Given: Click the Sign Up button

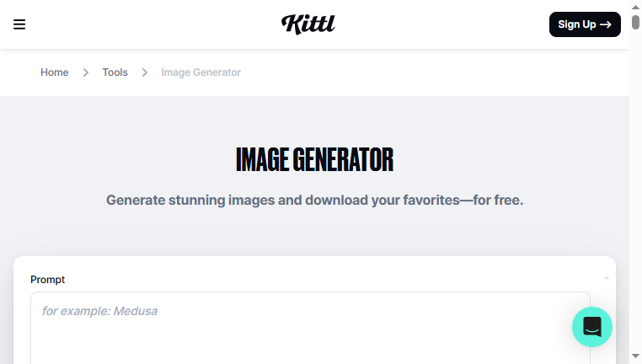Looking at the screenshot, I should point(585,24).
